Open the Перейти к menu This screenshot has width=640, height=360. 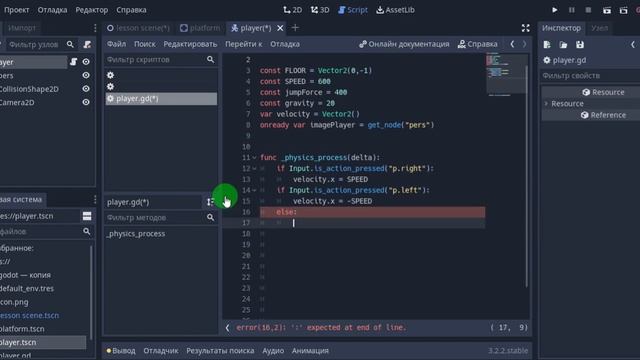[x=244, y=44]
